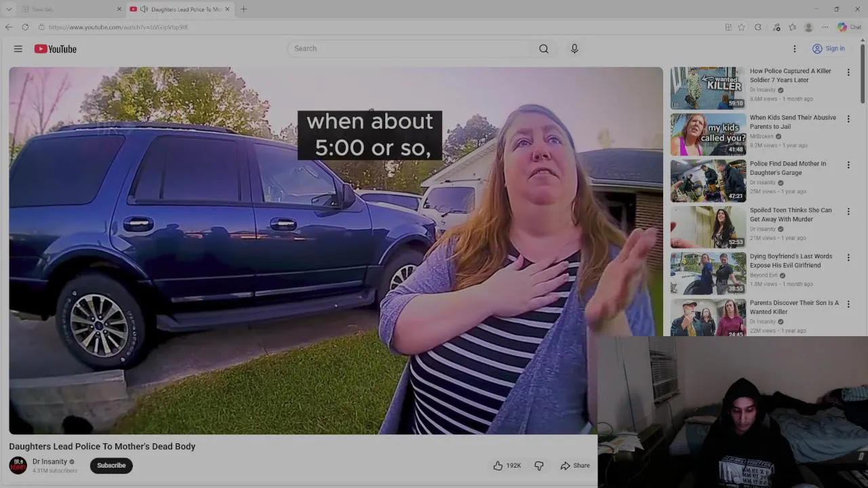Screen dimensions: 868x488
Task: Open thumbnail for When Kids Send Their Abusive Parents
Action: click(x=708, y=134)
